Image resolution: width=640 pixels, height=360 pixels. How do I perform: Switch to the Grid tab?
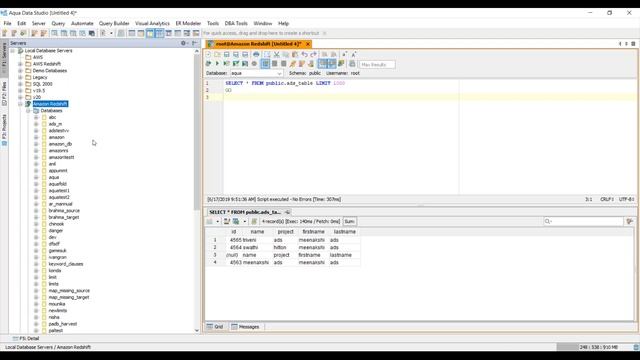coord(215,327)
